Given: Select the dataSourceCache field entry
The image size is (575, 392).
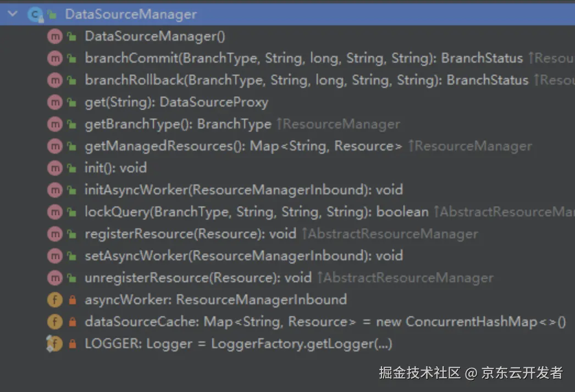Looking at the screenshot, I should click(x=325, y=322).
